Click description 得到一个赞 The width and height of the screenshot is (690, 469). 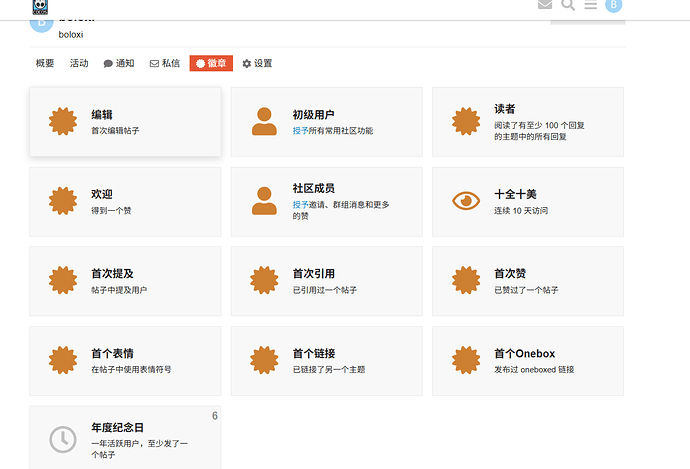point(111,211)
